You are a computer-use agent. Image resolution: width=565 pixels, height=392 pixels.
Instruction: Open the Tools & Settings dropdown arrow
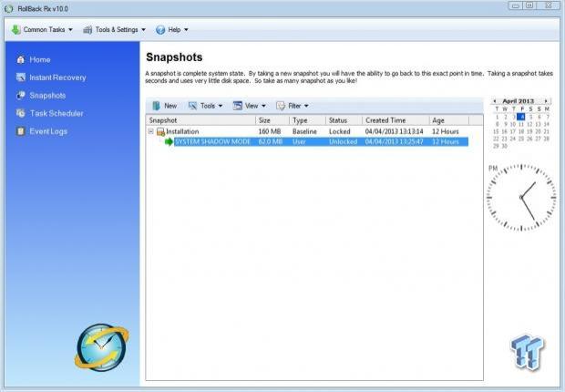point(143,30)
